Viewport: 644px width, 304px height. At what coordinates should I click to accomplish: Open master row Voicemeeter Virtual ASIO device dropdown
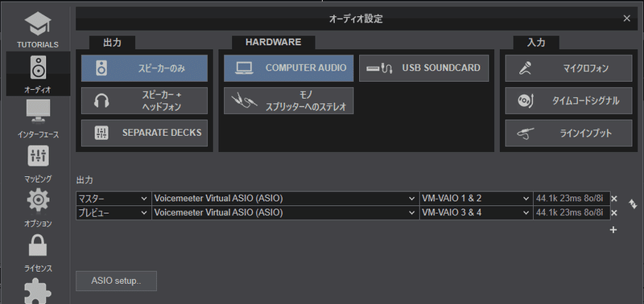[286, 199]
